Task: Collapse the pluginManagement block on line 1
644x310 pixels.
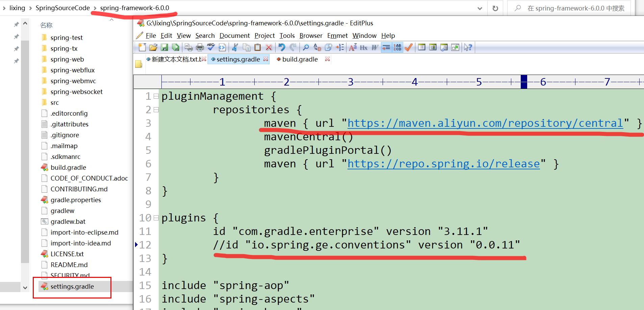Action: click(x=156, y=96)
